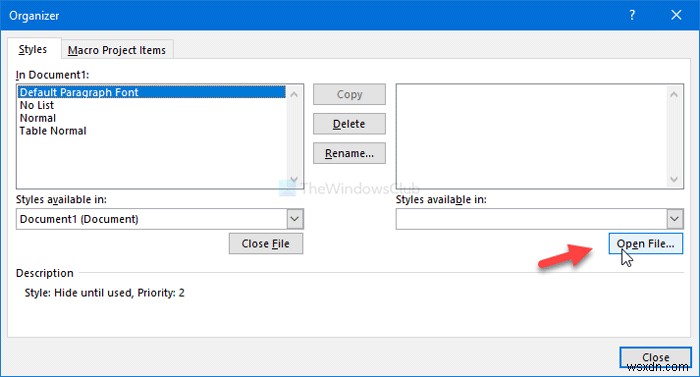Open the Macro Project Items tab
Image resolution: width=700 pixels, height=377 pixels.
click(x=117, y=50)
